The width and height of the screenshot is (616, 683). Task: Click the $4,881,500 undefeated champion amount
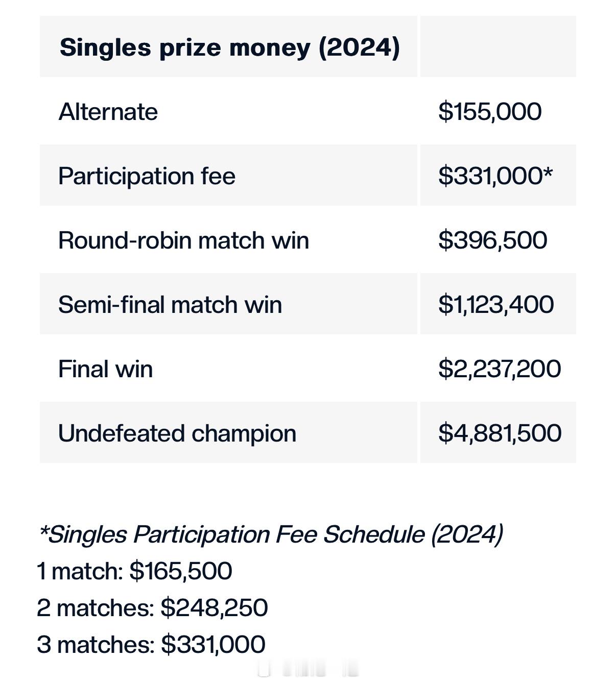pos(500,433)
